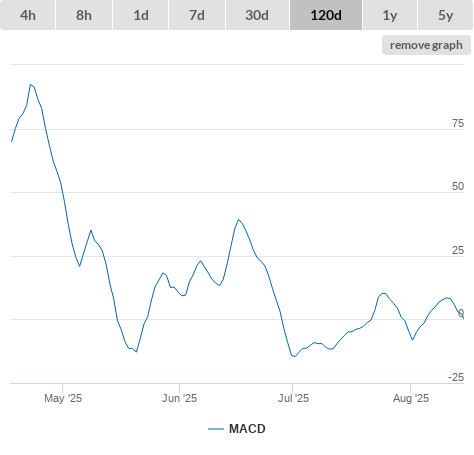Click the Jun '25 axis label

[179, 398]
